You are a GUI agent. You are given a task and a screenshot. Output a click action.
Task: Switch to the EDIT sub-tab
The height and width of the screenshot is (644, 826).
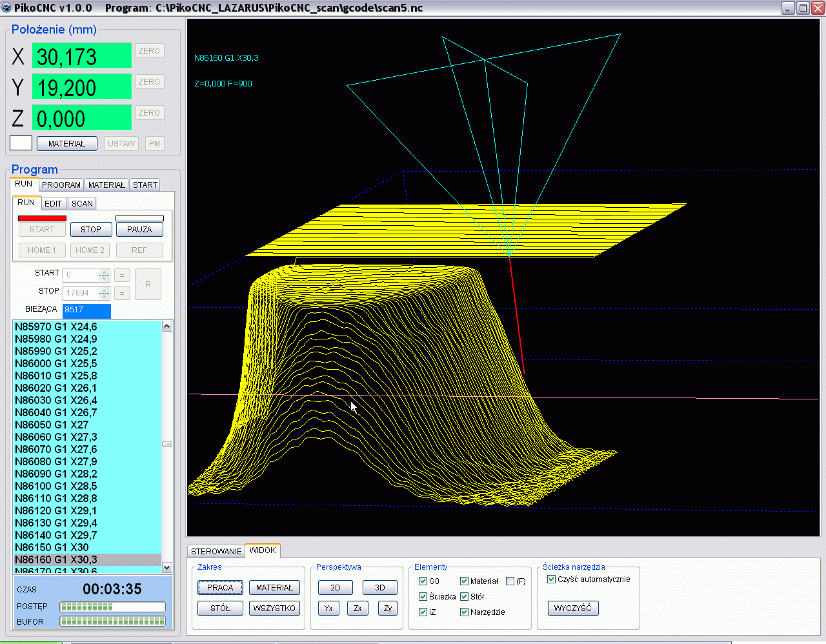[54, 203]
